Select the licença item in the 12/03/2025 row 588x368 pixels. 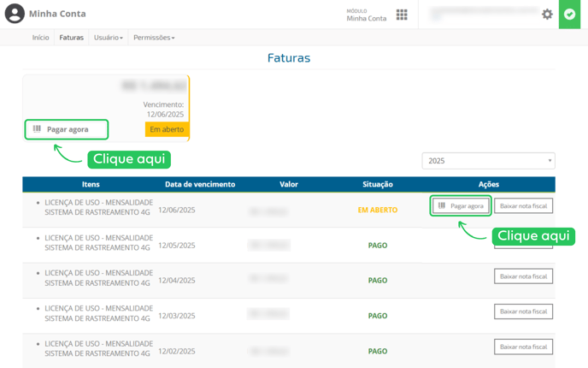(x=98, y=313)
